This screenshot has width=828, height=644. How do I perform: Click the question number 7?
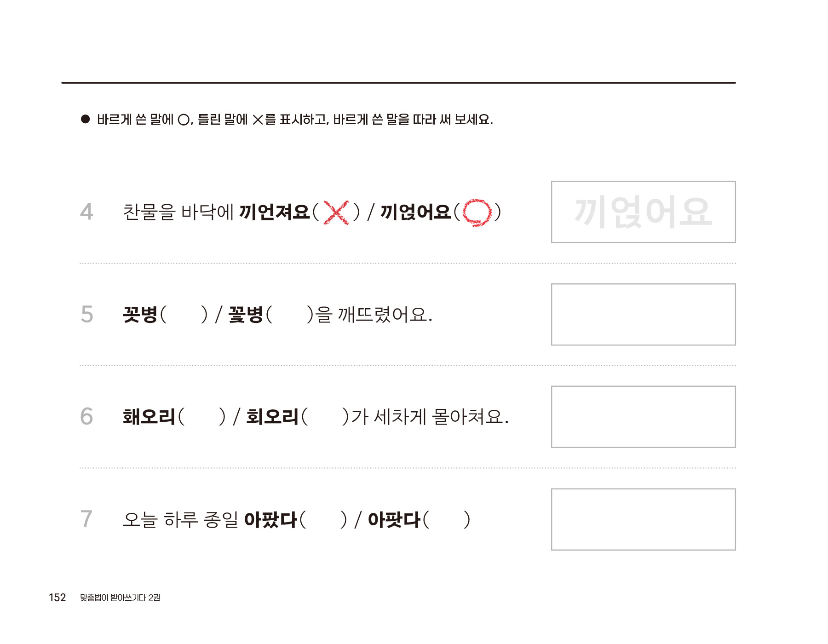86,519
